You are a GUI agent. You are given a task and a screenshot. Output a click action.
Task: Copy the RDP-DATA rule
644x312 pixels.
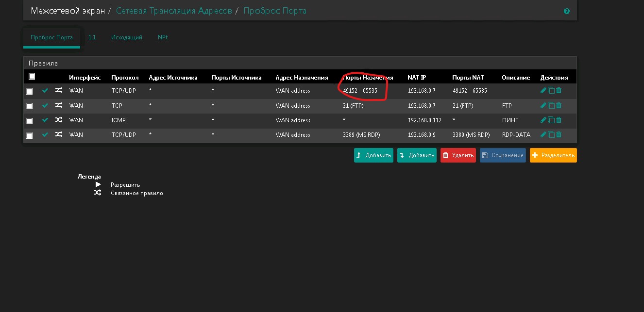tap(551, 134)
